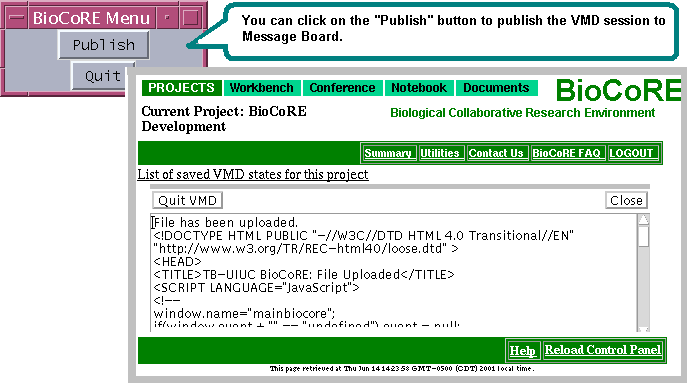Viewport: 689px width, 387px height.
Task: Open the Documents tab
Action: [496, 88]
